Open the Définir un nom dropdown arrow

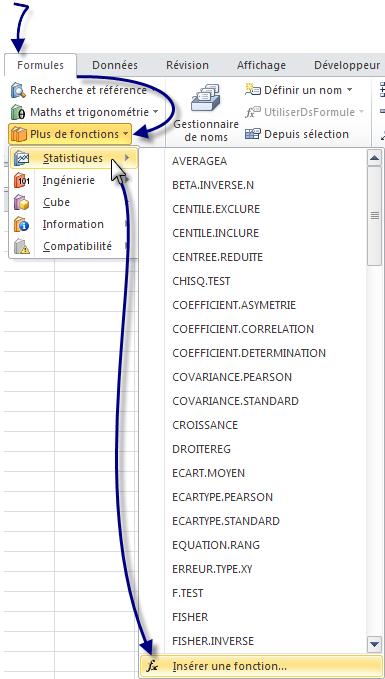click(349, 90)
